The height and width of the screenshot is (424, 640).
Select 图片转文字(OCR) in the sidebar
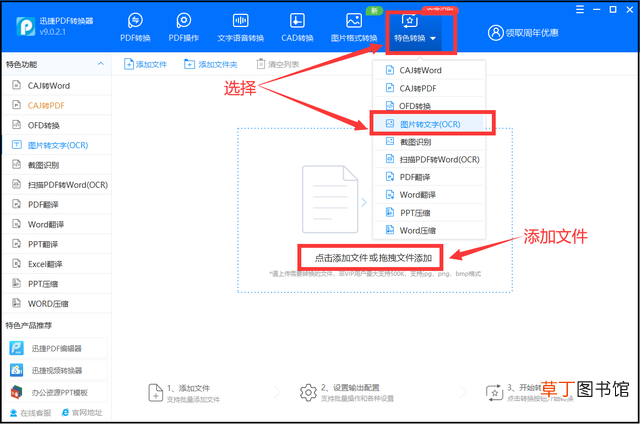(57, 145)
